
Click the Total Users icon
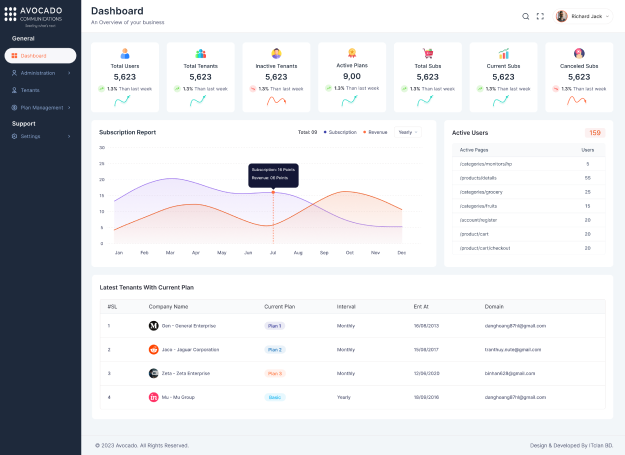pos(125,53)
